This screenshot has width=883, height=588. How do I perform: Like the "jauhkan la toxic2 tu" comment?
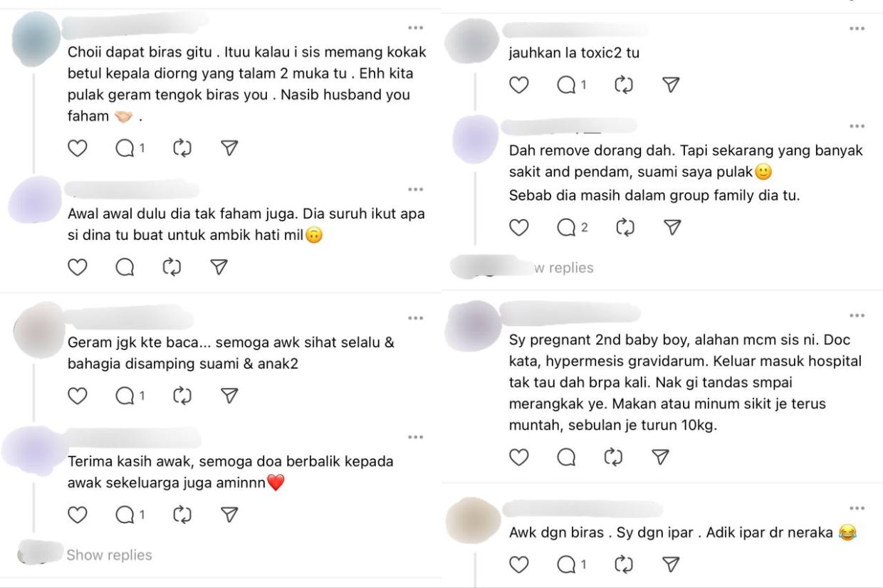pos(519,85)
